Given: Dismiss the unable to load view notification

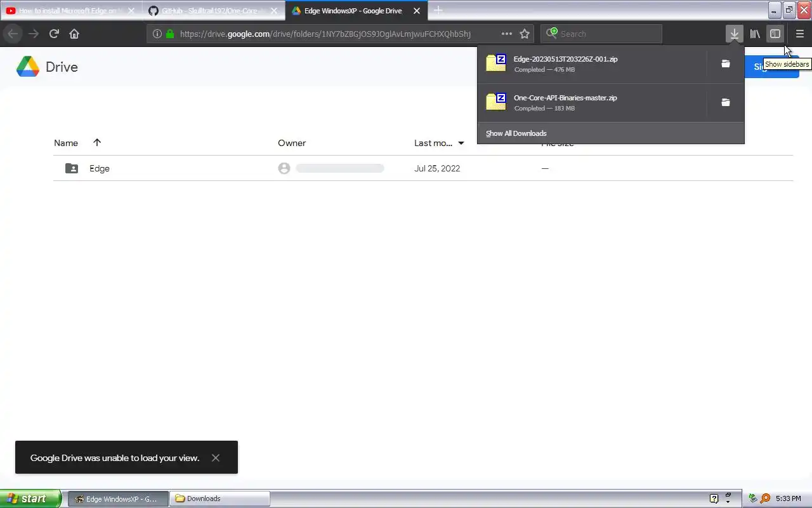Looking at the screenshot, I should coord(216,458).
